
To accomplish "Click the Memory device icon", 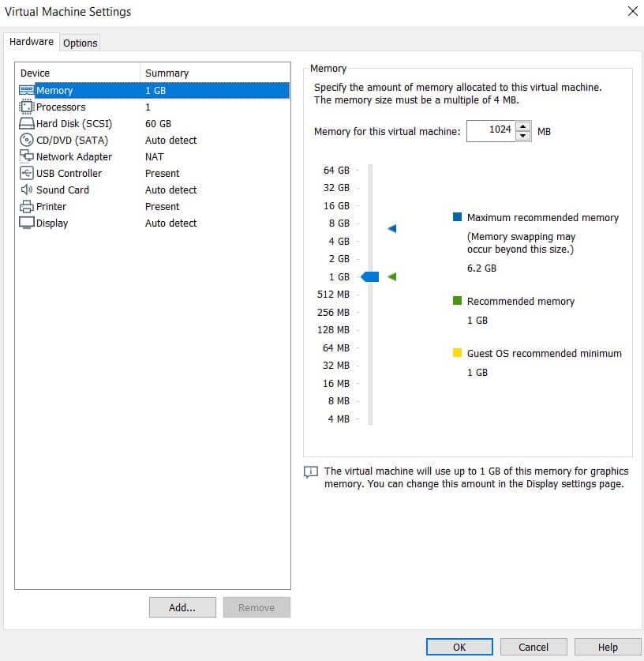I will click(x=27, y=90).
